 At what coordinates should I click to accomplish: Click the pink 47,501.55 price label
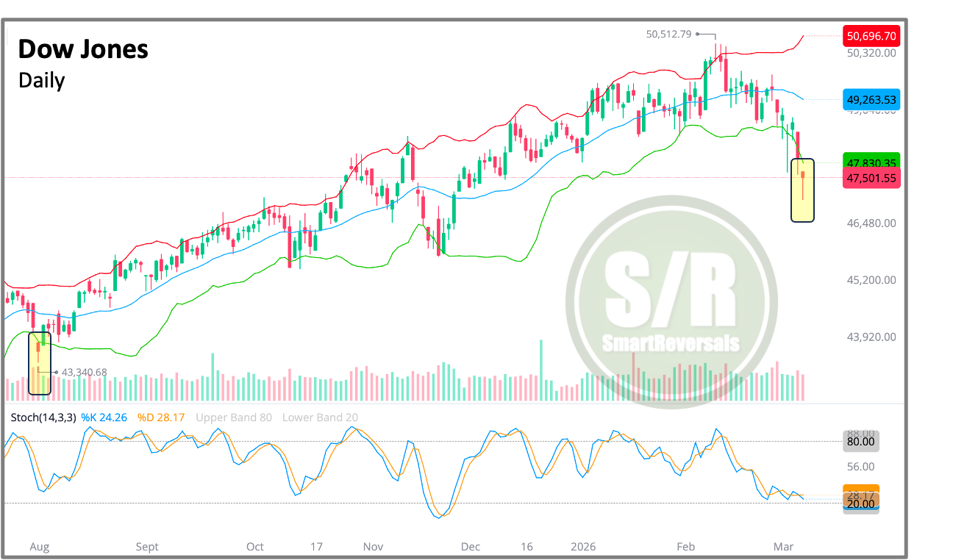871,178
